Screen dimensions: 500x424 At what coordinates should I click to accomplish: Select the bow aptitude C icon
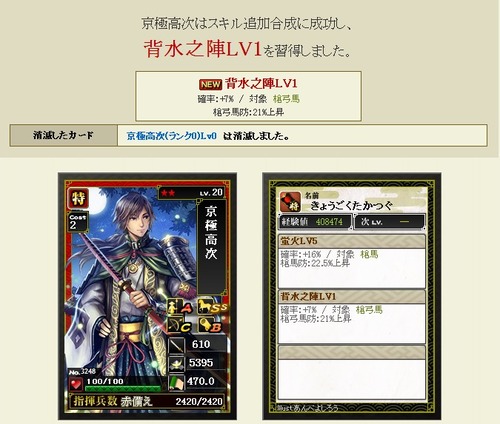click(x=180, y=325)
